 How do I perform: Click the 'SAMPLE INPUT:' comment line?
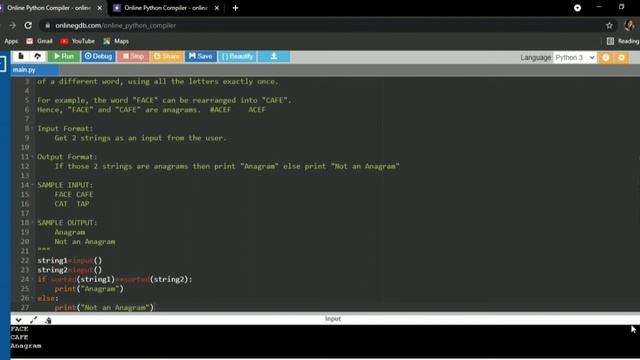(x=65, y=185)
